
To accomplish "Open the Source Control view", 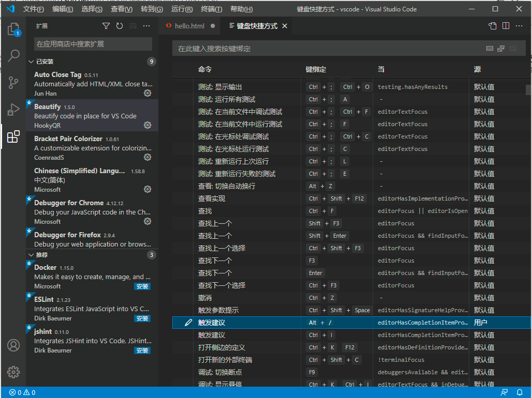I will (13, 82).
